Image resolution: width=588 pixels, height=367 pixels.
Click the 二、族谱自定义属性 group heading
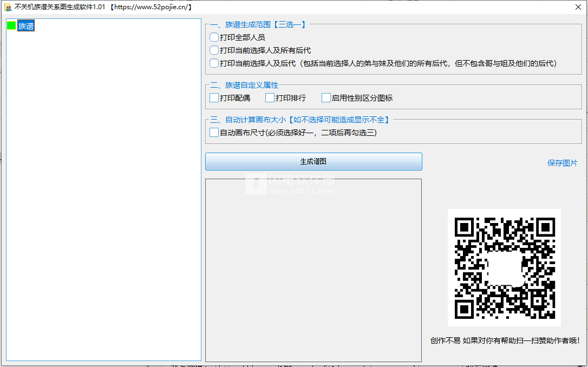pos(245,85)
